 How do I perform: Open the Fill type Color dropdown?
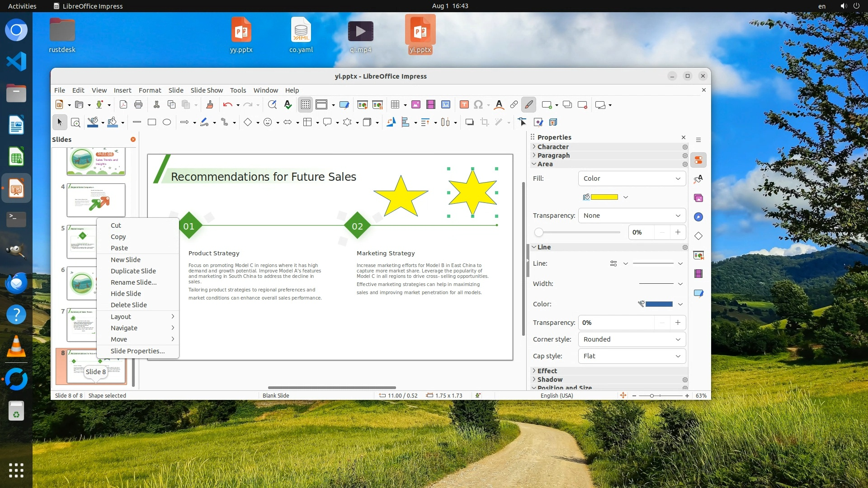(x=632, y=178)
